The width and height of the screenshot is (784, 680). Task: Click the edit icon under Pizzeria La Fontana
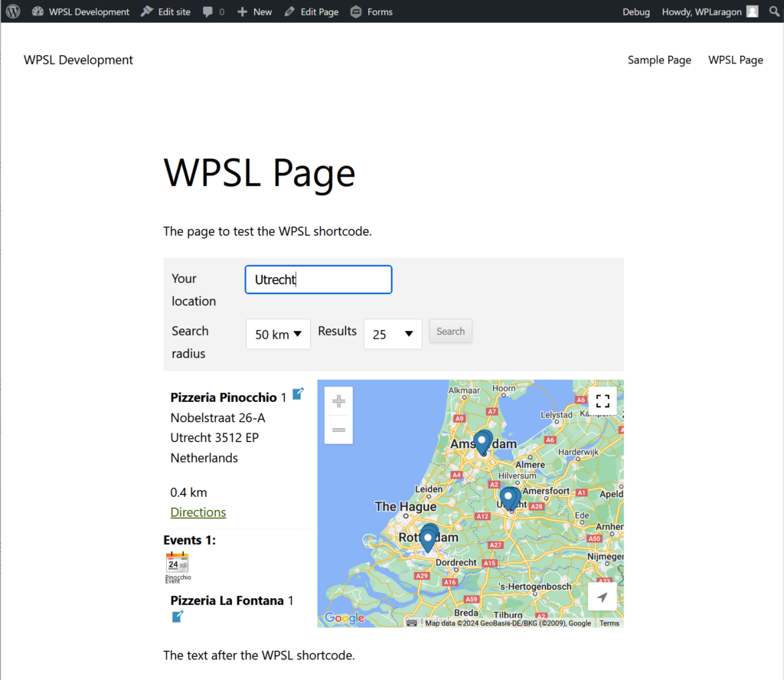[x=178, y=616]
